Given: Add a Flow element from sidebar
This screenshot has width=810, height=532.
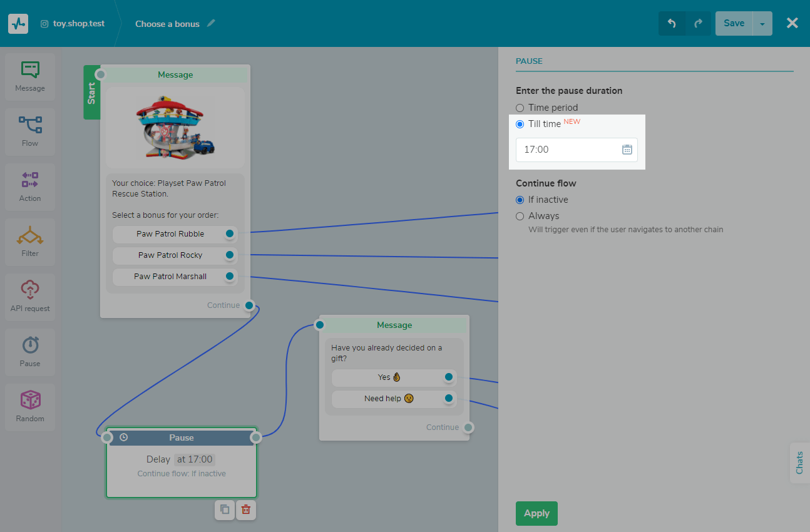Looking at the screenshot, I should [x=30, y=131].
